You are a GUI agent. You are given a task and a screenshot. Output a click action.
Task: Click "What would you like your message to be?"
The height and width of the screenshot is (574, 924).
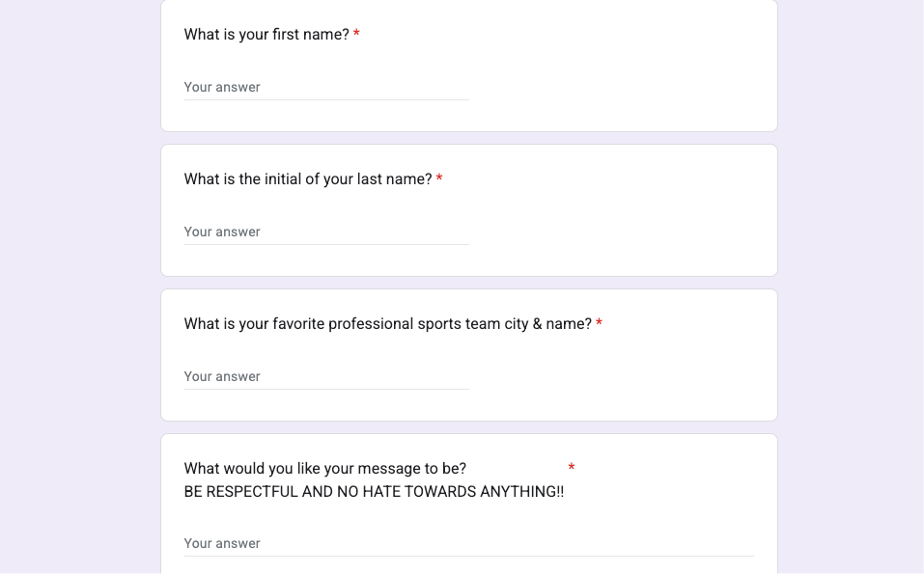[324, 469]
